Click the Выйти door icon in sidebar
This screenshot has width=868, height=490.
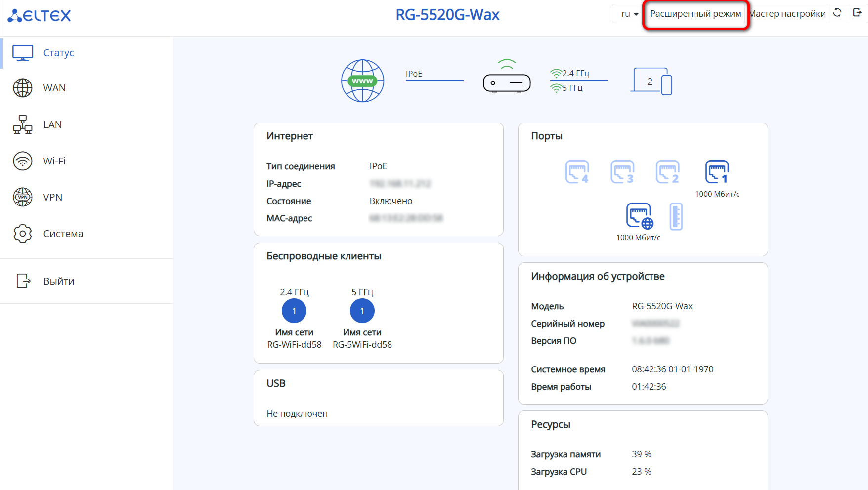23,281
